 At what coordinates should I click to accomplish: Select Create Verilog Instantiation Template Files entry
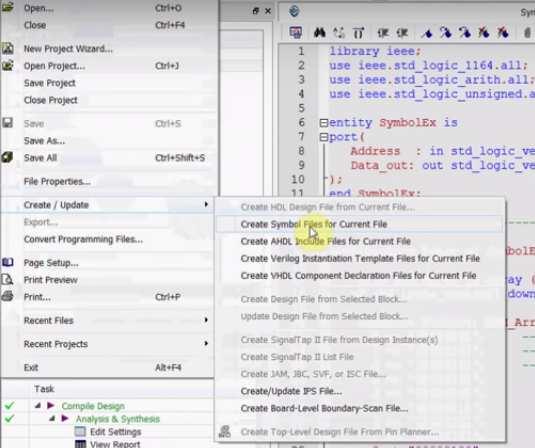[x=360, y=258]
